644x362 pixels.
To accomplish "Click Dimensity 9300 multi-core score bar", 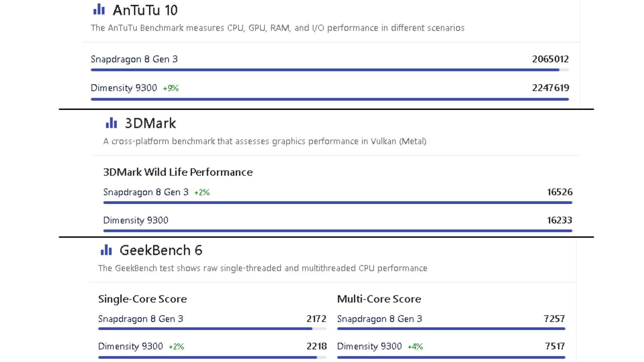I will [451, 357].
